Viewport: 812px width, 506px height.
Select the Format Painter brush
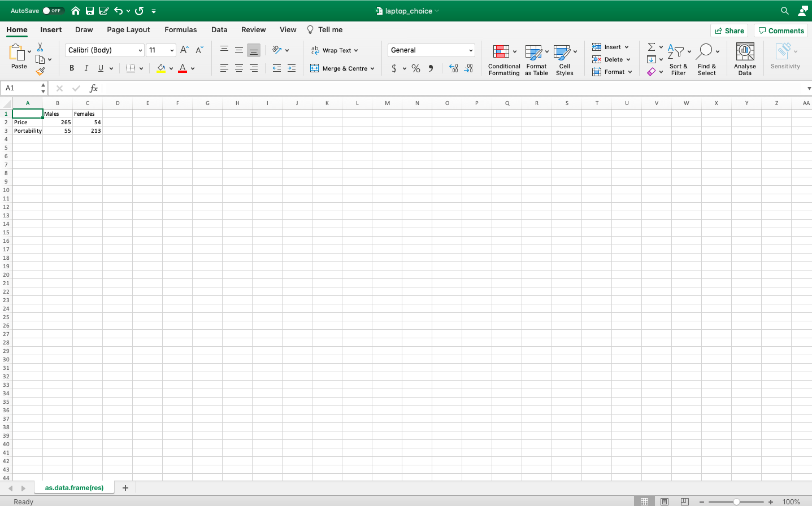click(40, 72)
